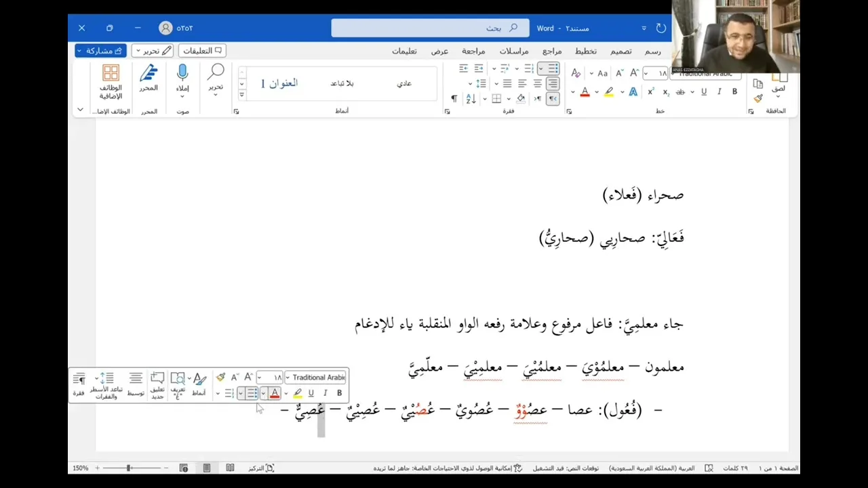
Task: Click the Share (مشاركة) button
Action: [x=100, y=50]
